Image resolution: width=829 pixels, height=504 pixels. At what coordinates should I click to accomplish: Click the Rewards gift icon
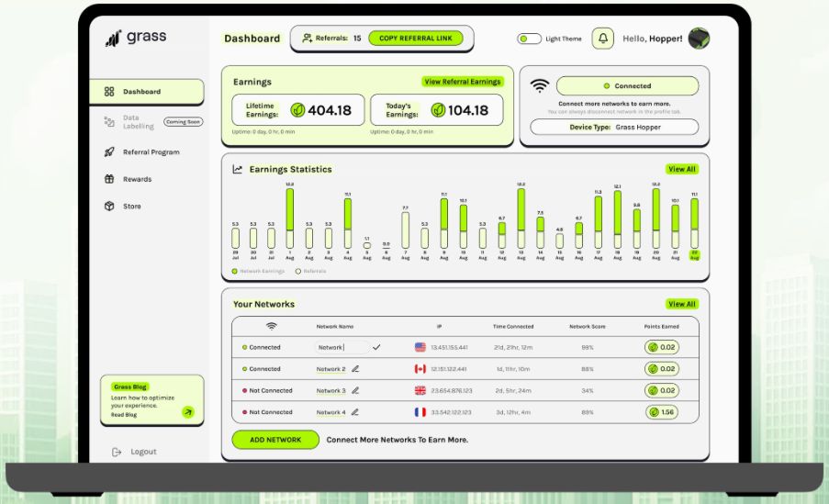tap(109, 179)
